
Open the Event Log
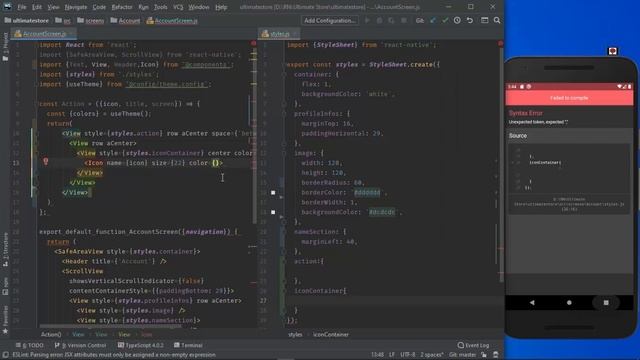473,345
